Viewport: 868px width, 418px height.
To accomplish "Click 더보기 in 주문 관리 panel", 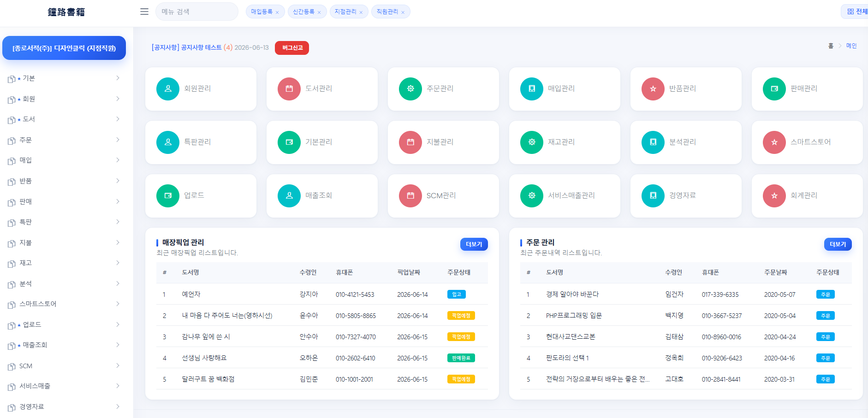I will (838, 244).
